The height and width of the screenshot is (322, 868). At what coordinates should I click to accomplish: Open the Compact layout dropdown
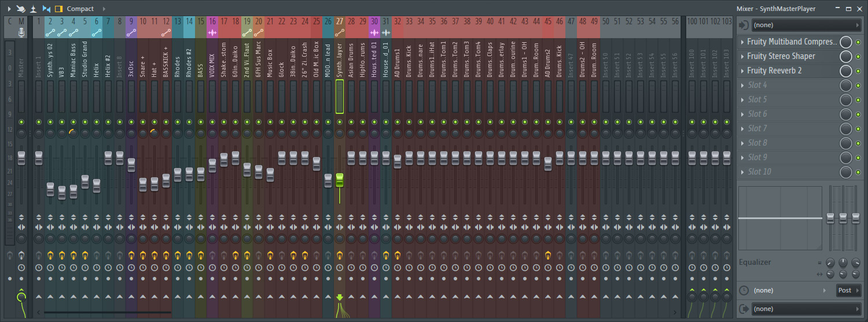[80, 9]
